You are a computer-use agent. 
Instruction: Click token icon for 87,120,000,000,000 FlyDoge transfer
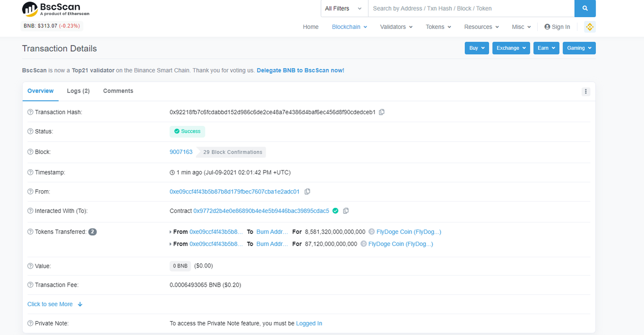click(364, 244)
